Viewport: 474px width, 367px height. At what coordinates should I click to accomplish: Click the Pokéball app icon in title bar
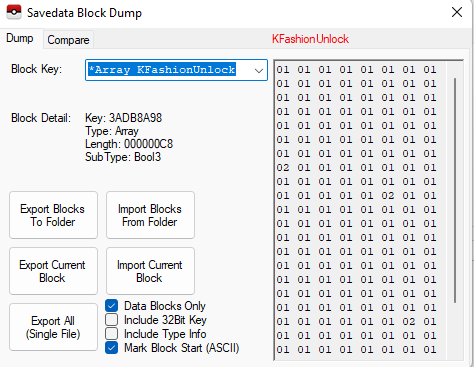(14, 13)
